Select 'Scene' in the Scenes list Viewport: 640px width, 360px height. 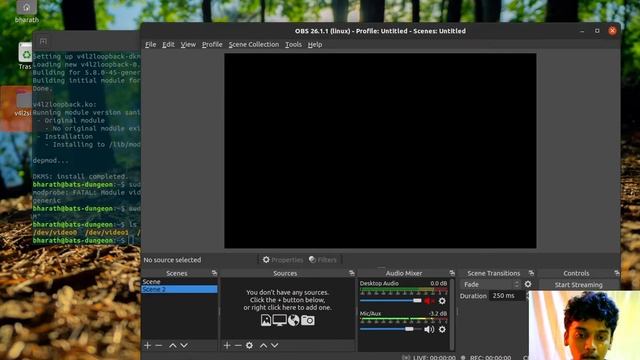click(x=179, y=282)
